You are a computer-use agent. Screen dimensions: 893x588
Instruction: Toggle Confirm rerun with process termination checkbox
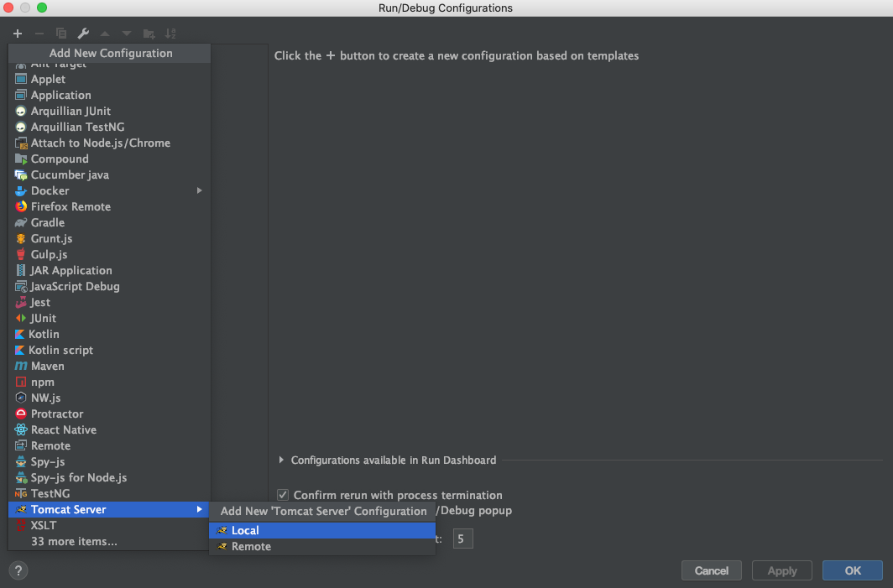283,495
